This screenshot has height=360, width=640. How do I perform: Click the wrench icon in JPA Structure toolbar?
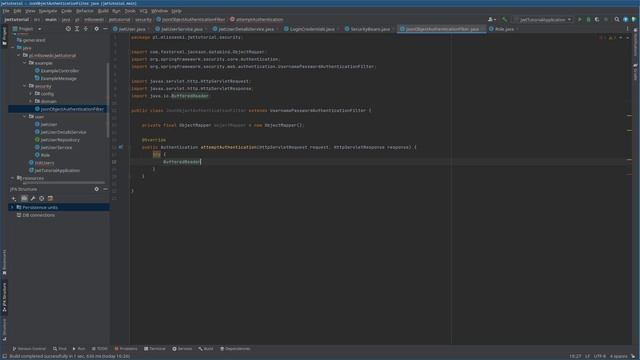pyautogui.click(x=33, y=198)
